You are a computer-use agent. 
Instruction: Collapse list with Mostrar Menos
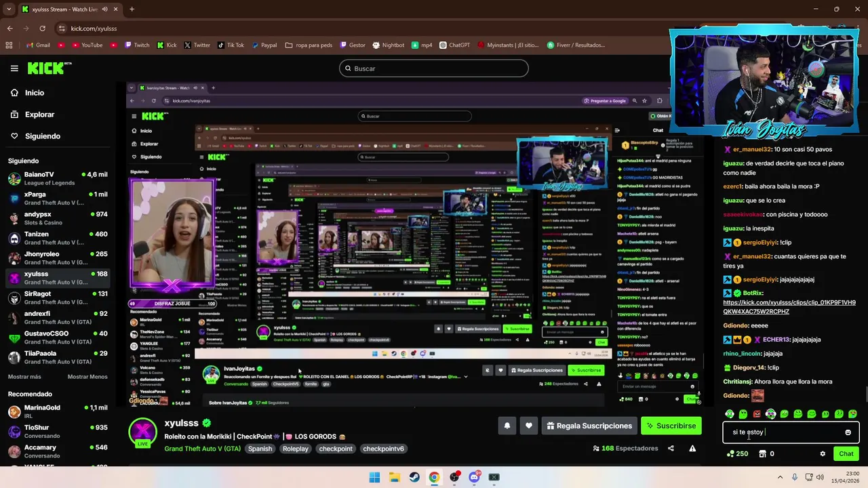[x=87, y=377]
